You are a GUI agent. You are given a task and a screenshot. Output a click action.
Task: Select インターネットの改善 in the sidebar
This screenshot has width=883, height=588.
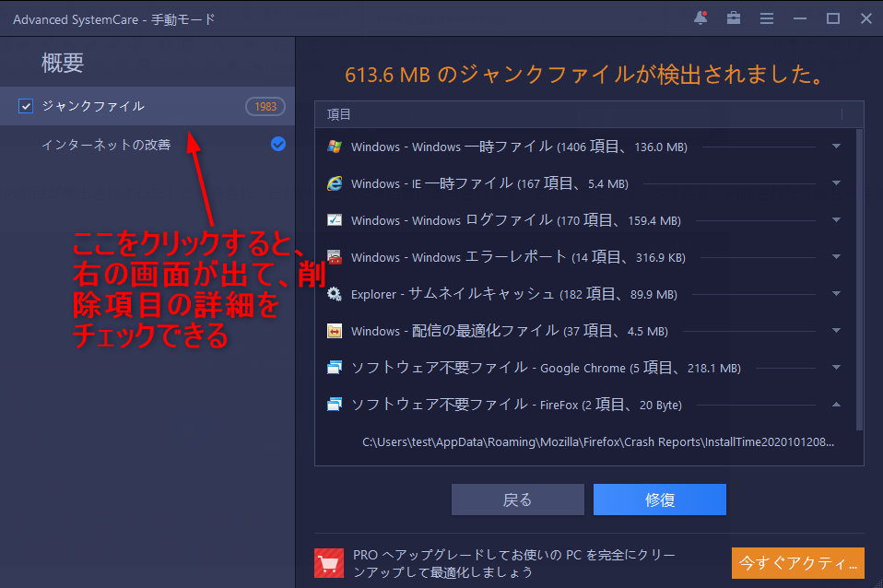(x=106, y=145)
